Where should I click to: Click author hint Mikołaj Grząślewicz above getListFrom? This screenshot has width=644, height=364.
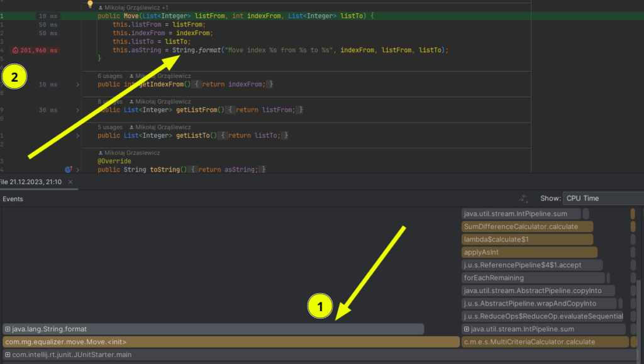(160, 101)
